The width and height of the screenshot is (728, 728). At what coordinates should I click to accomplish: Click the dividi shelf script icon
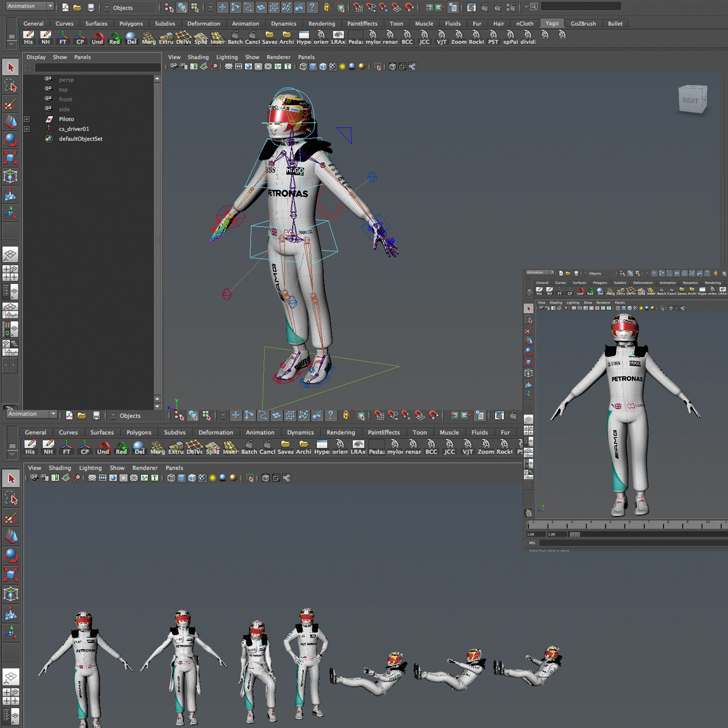[x=528, y=37]
